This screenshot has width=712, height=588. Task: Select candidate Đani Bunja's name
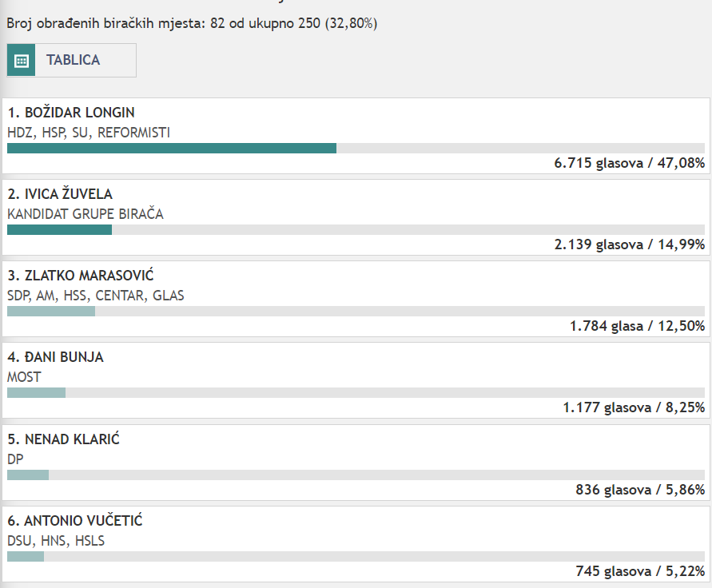click(x=55, y=357)
